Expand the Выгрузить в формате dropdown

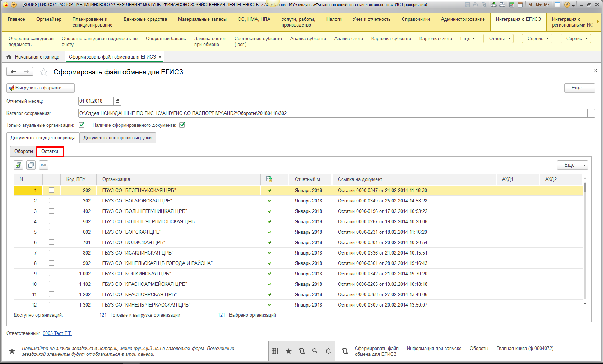40,88
